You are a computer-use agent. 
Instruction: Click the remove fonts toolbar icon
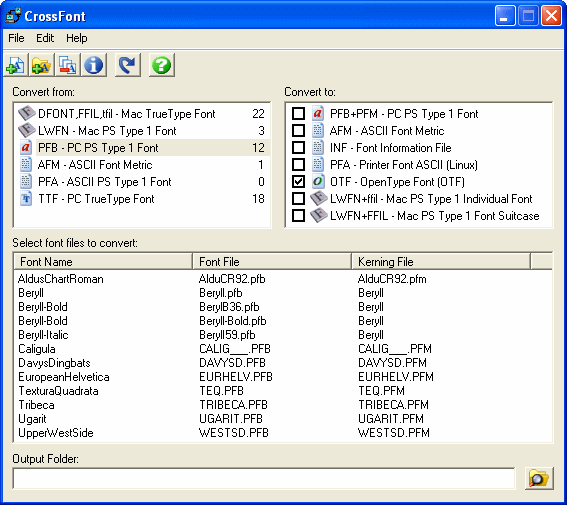click(68, 65)
